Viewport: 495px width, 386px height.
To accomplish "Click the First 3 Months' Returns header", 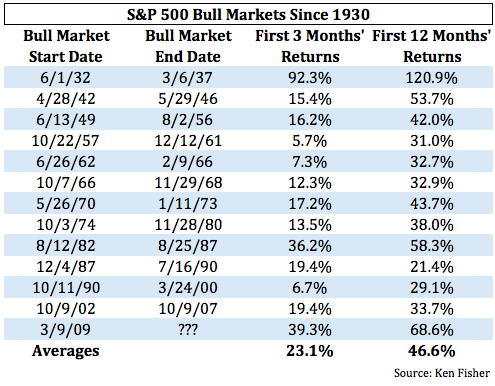I will click(x=310, y=46).
